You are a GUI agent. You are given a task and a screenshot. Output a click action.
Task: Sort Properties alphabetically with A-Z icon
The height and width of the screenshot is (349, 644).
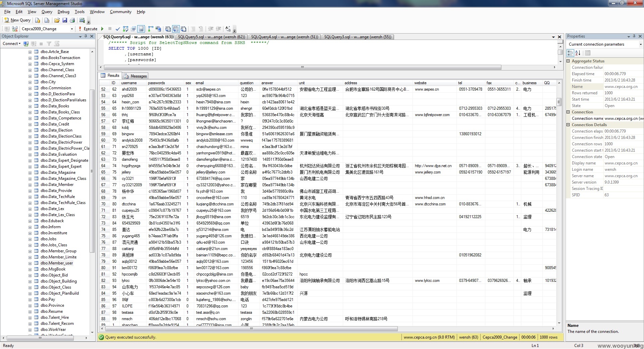[x=578, y=53]
